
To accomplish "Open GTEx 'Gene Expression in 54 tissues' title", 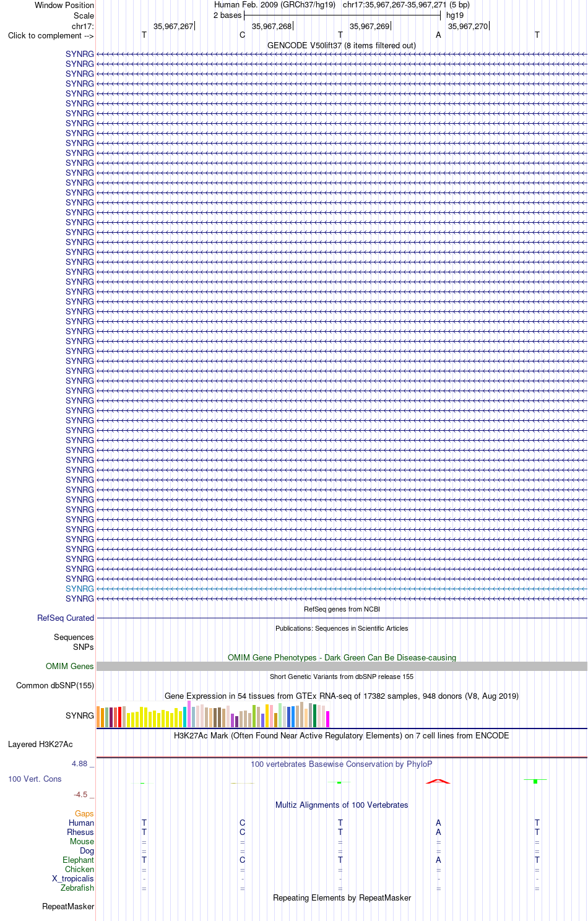I will 342,696.
